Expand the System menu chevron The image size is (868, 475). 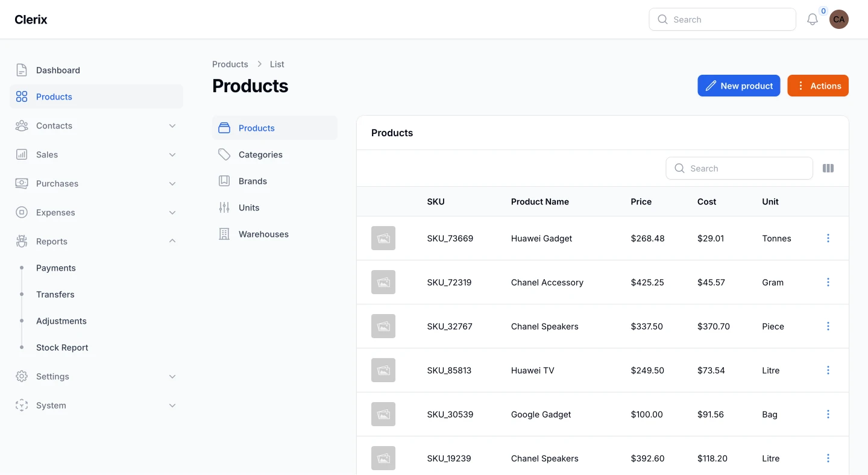click(x=172, y=405)
